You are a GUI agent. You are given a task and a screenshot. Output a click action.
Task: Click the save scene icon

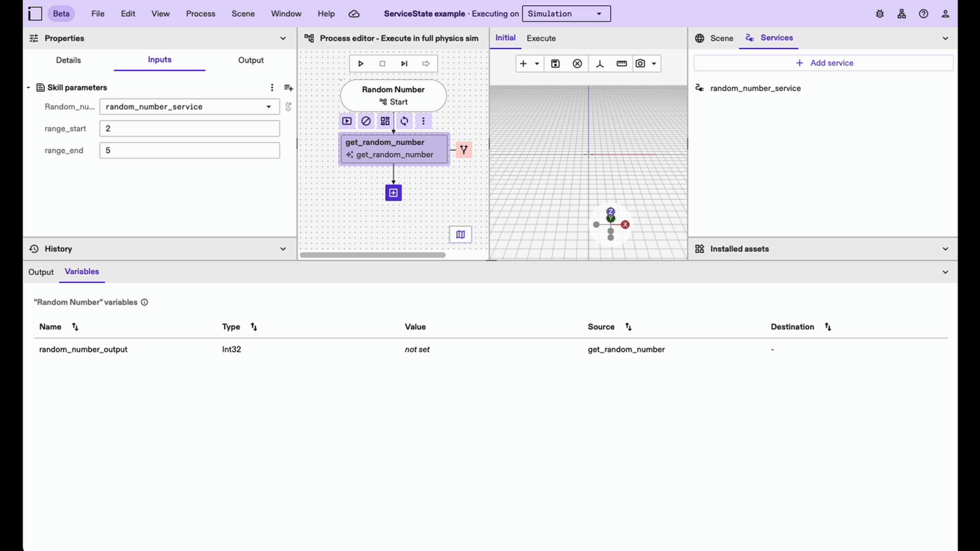(555, 64)
